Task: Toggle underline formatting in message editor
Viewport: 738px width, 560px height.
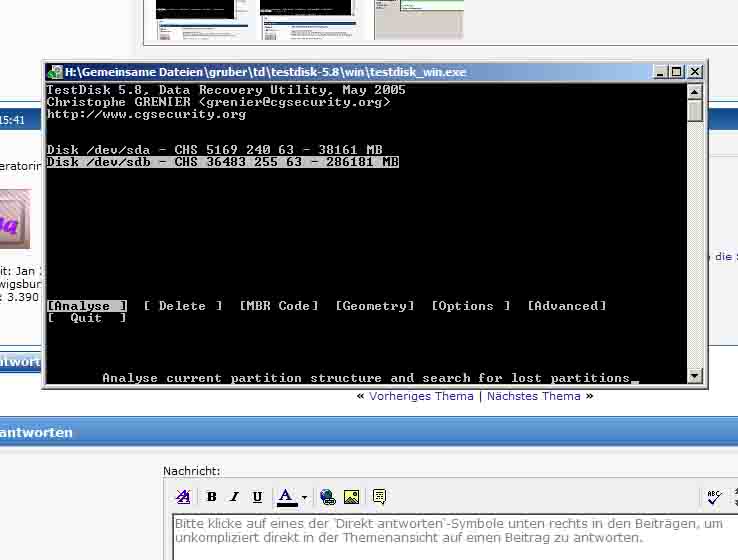Action: 257,496
